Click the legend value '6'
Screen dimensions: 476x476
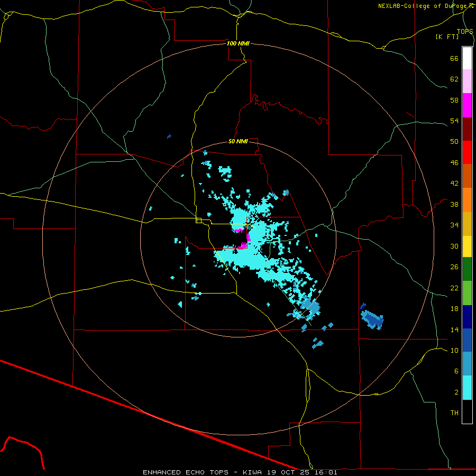[456, 371]
